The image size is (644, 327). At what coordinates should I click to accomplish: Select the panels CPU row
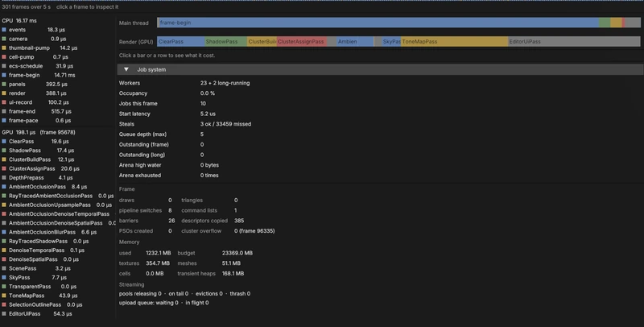pyautogui.click(x=35, y=84)
